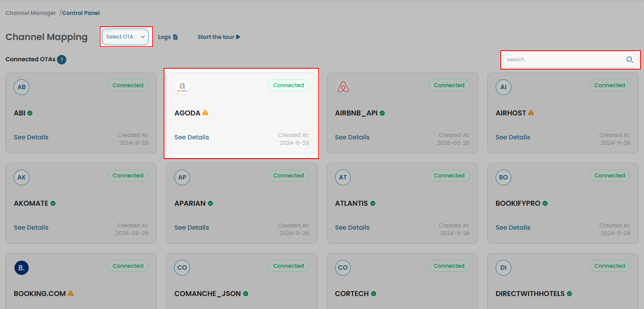Image resolution: width=644 pixels, height=309 pixels.
Task: Click the ATLANTIS avatar icon
Action: point(343,177)
